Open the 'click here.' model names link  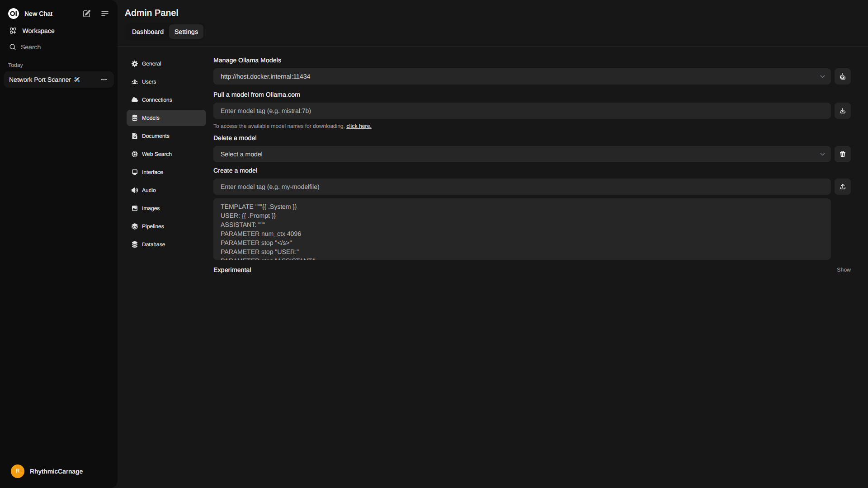point(359,126)
